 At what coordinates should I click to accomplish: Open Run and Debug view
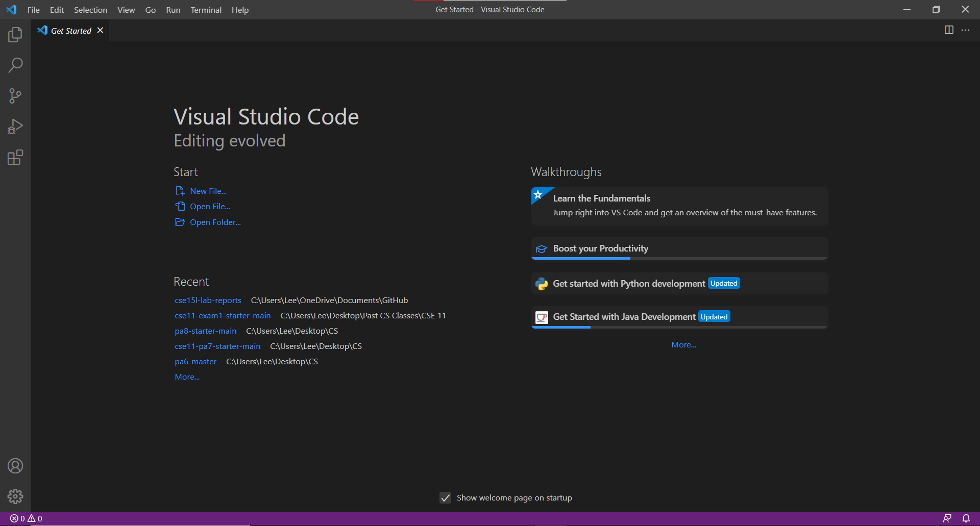[x=15, y=127]
